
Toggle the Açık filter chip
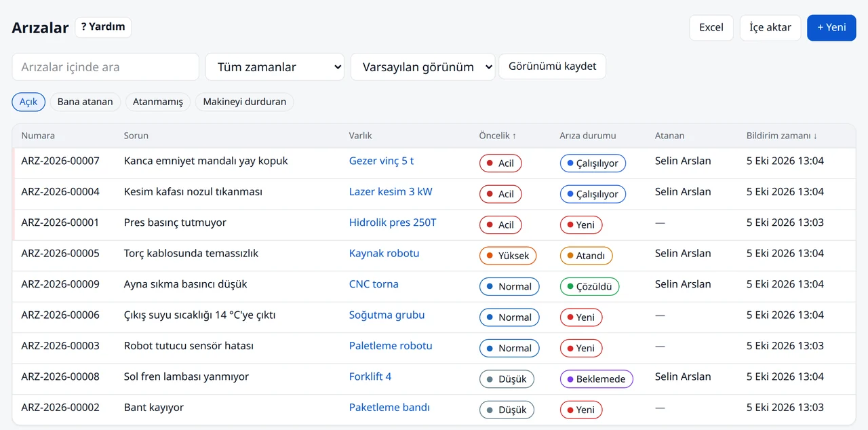tap(28, 102)
